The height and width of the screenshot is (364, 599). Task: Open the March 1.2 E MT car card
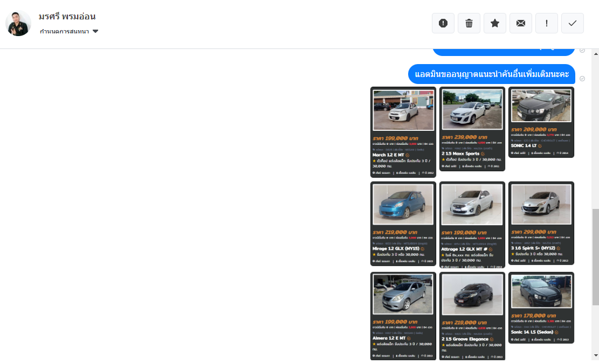(x=403, y=132)
